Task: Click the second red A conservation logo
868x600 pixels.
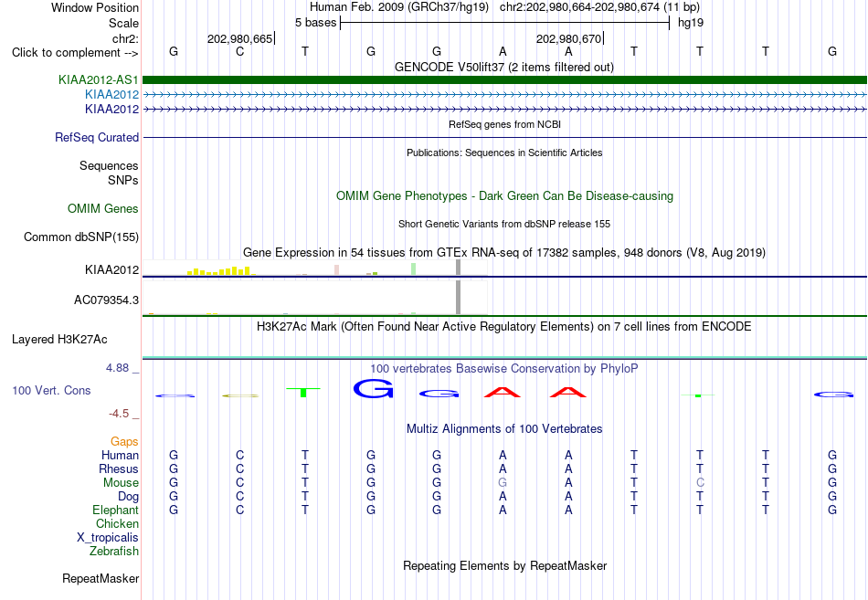Action: click(x=568, y=393)
